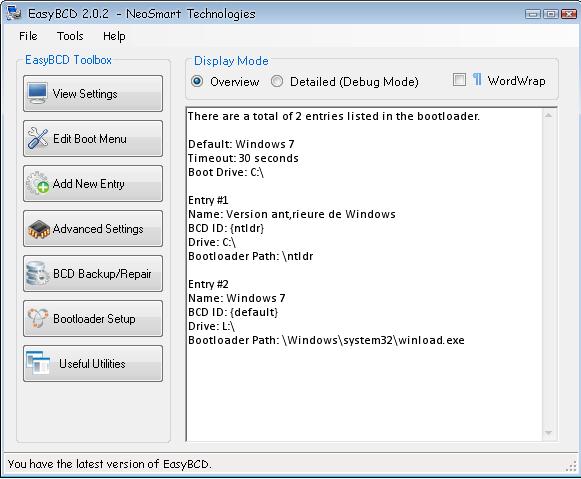The width and height of the screenshot is (581, 479).
Task: Click the wrench-screwdriver icon for Edit Boot Menu
Action: (x=38, y=139)
